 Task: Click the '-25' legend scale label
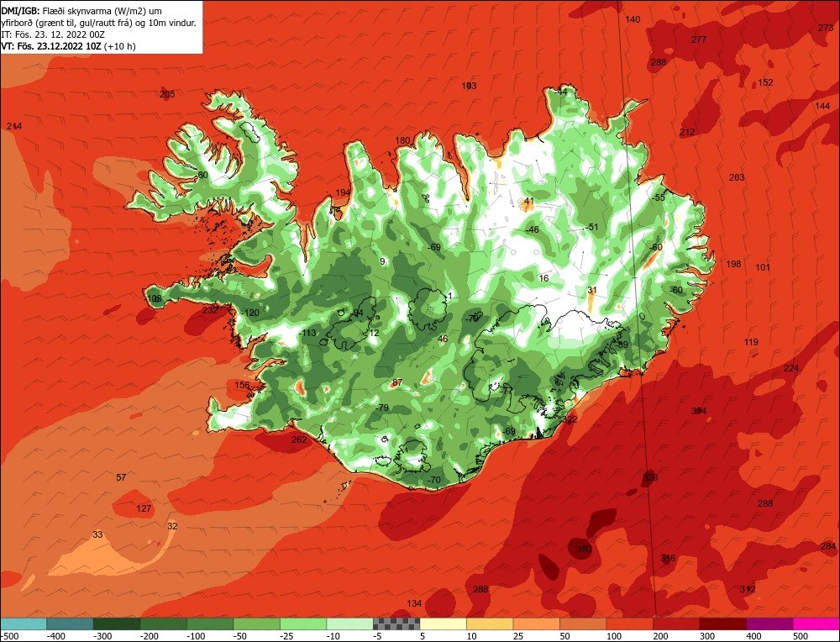pos(287,636)
